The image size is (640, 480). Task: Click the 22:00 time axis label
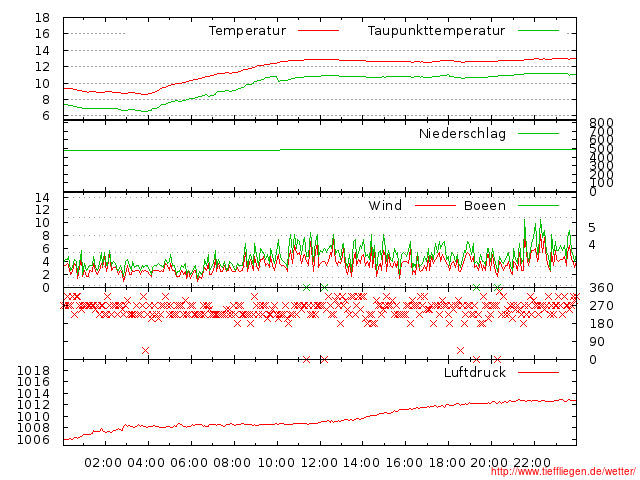tap(532, 463)
